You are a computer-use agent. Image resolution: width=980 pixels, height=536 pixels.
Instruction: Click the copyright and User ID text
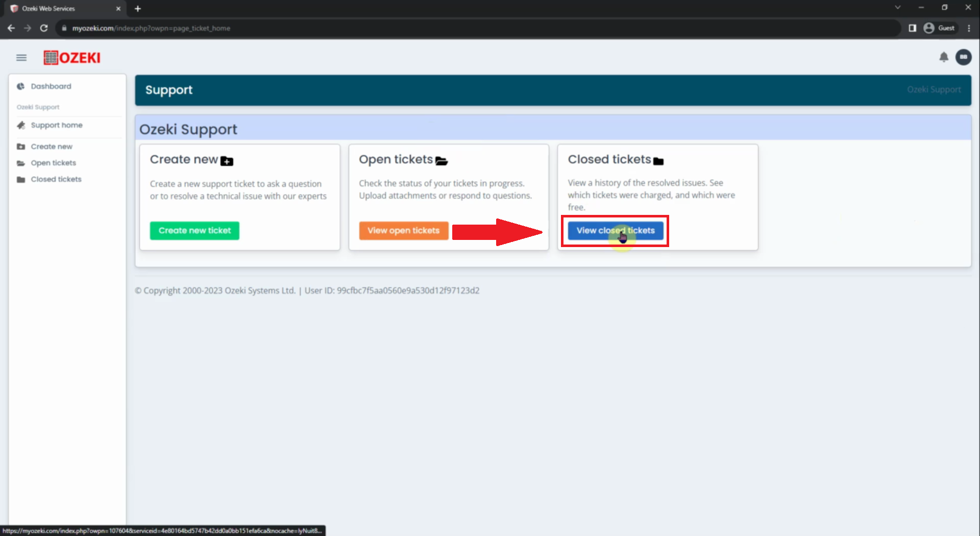pyautogui.click(x=307, y=290)
